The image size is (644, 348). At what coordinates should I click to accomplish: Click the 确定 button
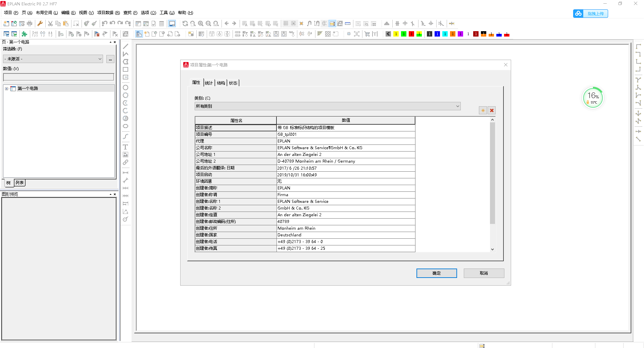pos(436,273)
